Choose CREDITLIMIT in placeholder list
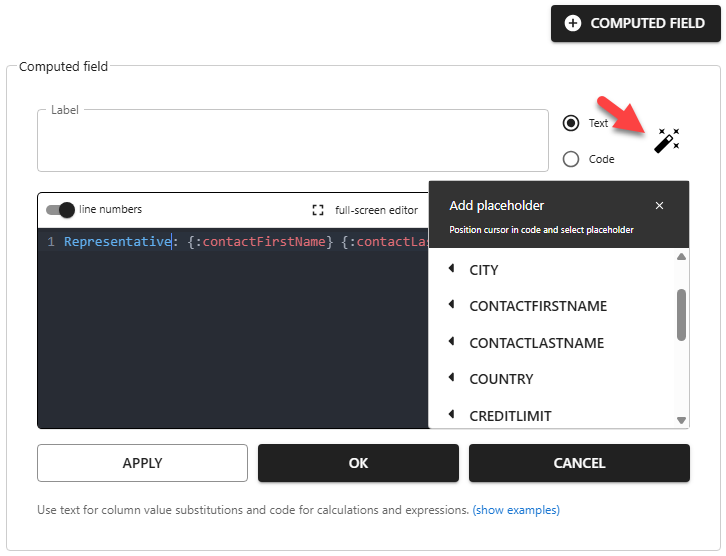This screenshot has width=726, height=556. point(510,416)
